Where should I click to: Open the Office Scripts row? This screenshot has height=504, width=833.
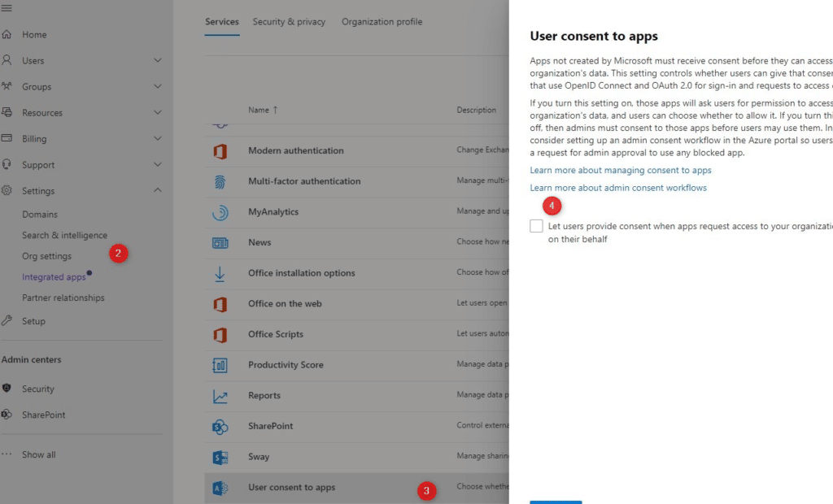pyautogui.click(x=357, y=335)
